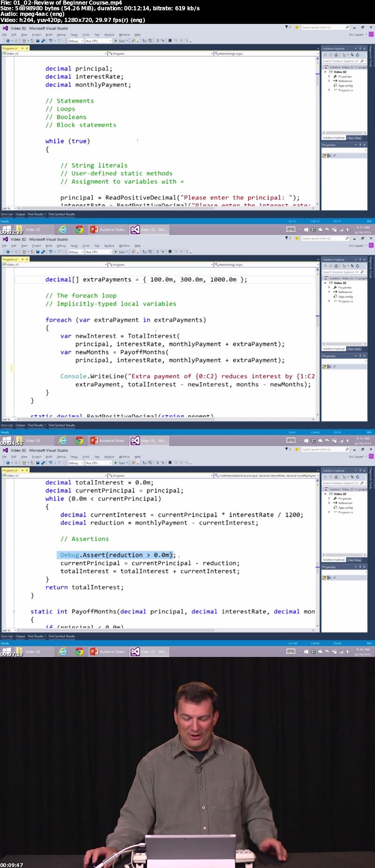Open the File menu in the 00:02:29 frame
This screenshot has width=375, height=868.
(4, 35)
